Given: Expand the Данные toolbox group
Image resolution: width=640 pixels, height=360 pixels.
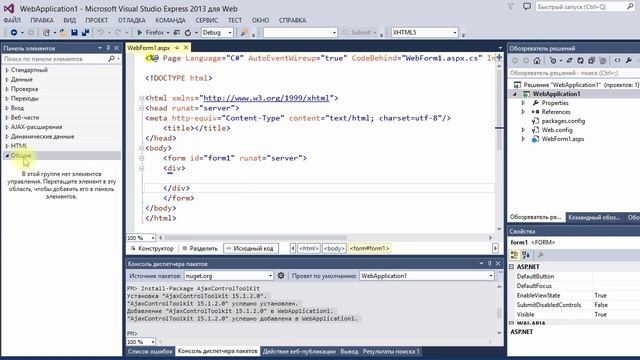Looking at the screenshot, I should click(x=7, y=79).
